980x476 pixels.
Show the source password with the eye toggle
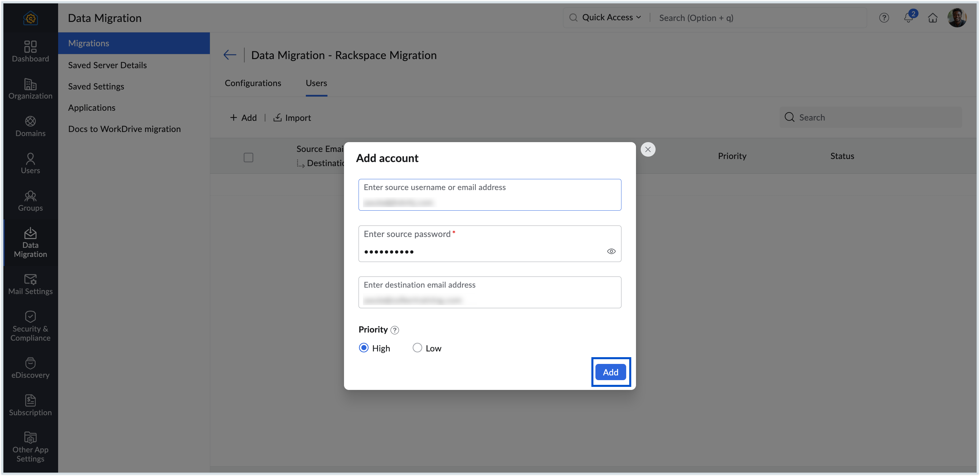tap(611, 251)
